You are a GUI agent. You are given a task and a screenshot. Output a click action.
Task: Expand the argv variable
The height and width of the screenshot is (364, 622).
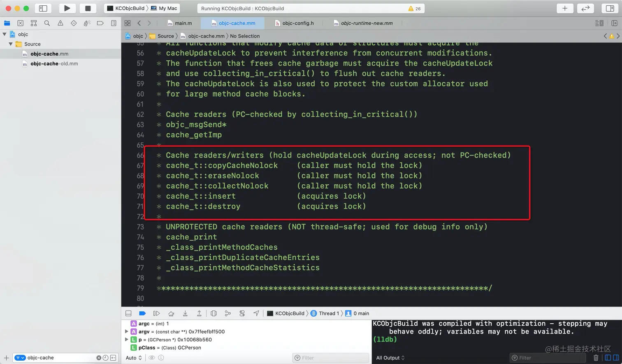[126, 332]
